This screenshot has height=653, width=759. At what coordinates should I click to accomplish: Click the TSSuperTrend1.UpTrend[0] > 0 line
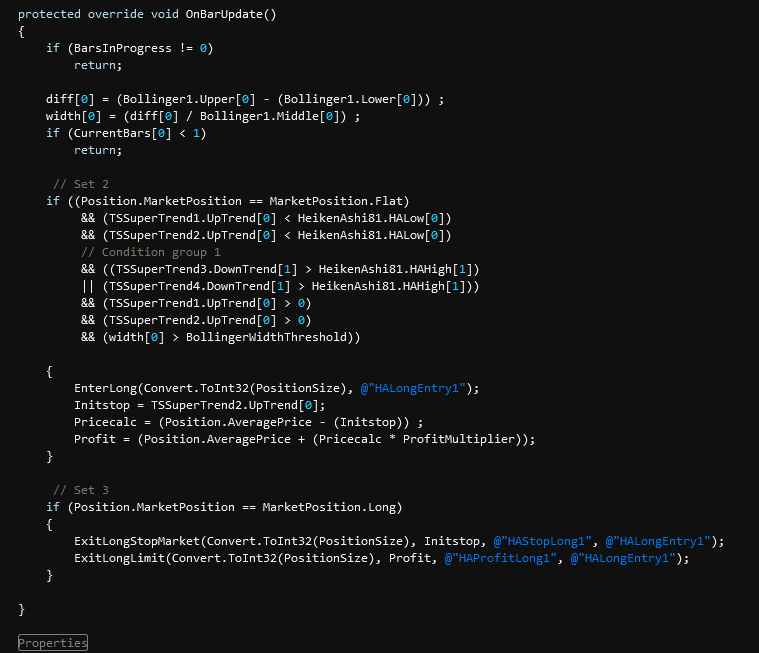click(196, 303)
